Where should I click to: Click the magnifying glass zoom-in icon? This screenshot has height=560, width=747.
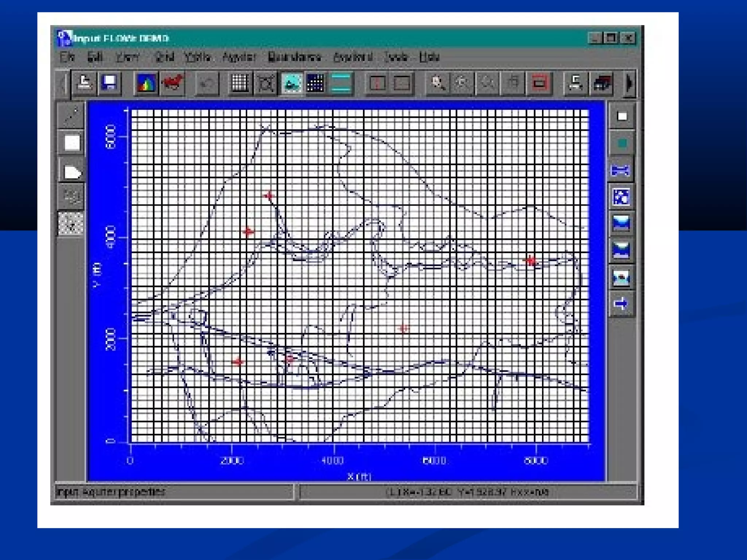click(437, 83)
